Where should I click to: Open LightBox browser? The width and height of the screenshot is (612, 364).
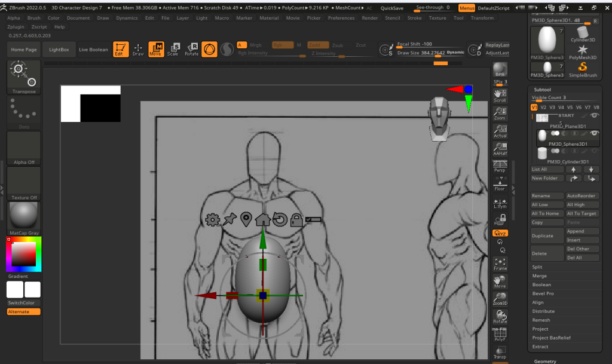click(59, 50)
